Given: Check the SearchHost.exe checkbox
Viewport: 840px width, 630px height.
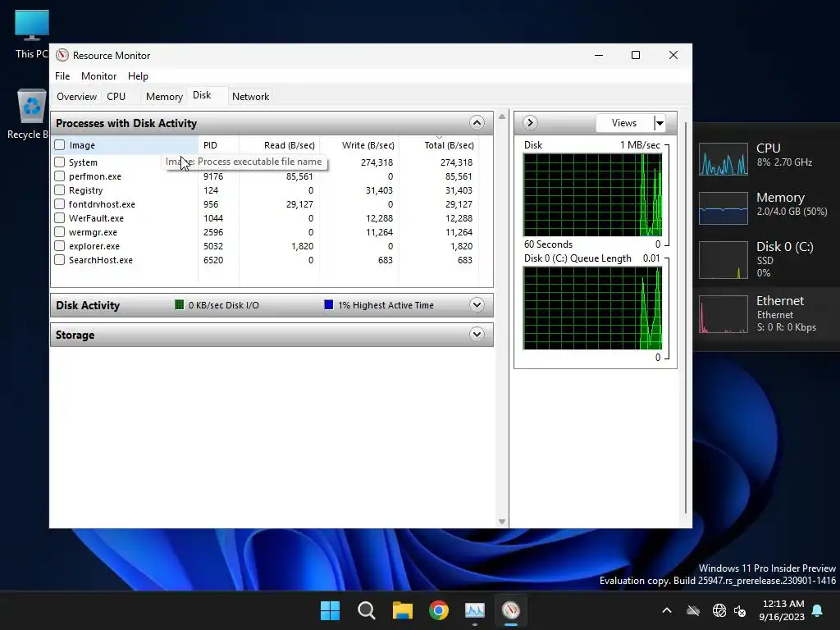Looking at the screenshot, I should coord(59,259).
